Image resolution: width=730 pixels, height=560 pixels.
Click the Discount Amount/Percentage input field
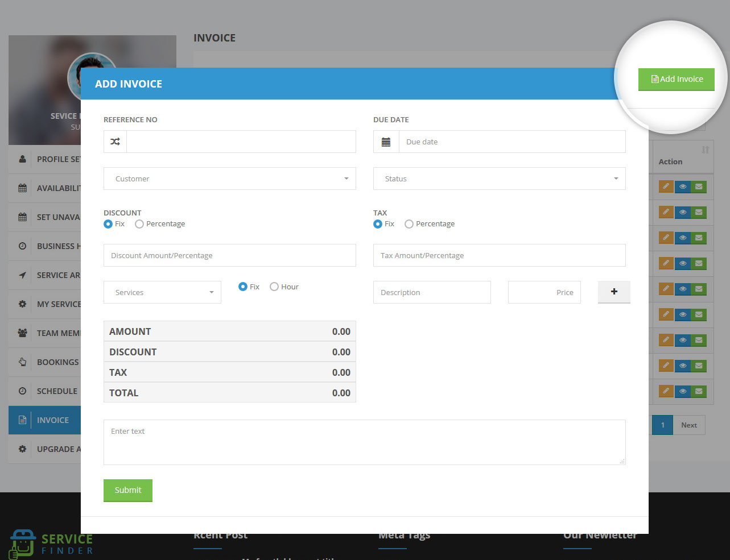click(229, 255)
